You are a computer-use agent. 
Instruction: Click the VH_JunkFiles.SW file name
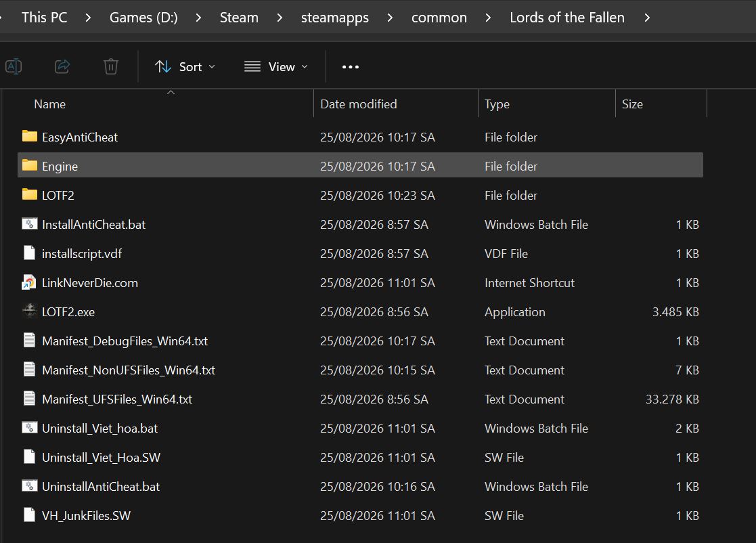coord(87,515)
